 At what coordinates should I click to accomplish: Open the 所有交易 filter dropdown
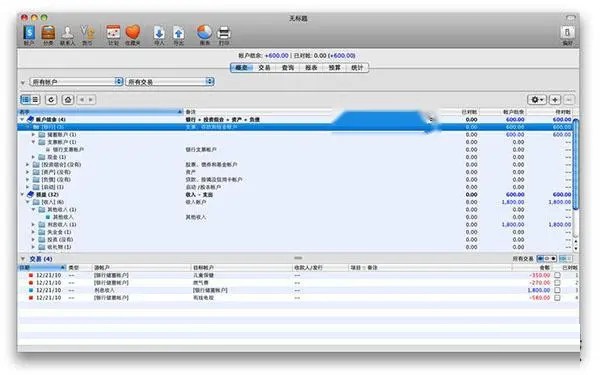(170, 82)
